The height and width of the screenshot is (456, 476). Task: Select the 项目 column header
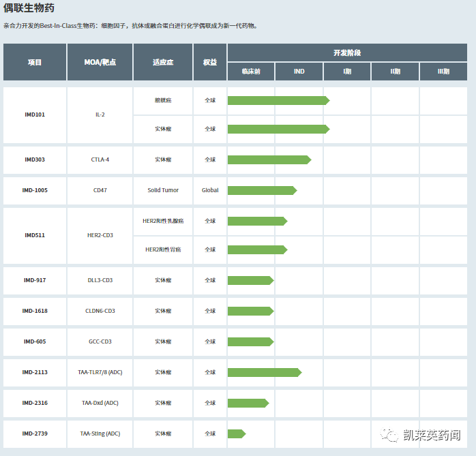35,62
